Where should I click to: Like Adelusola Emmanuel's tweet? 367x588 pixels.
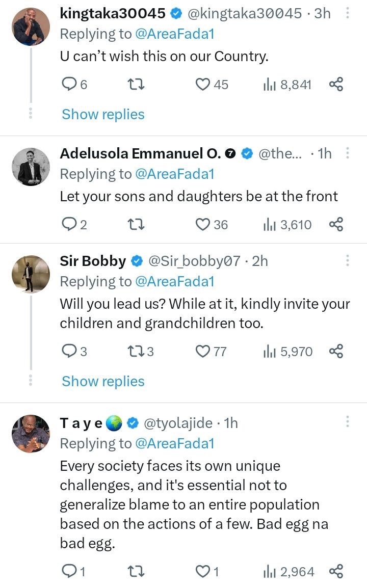click(203, 224)
